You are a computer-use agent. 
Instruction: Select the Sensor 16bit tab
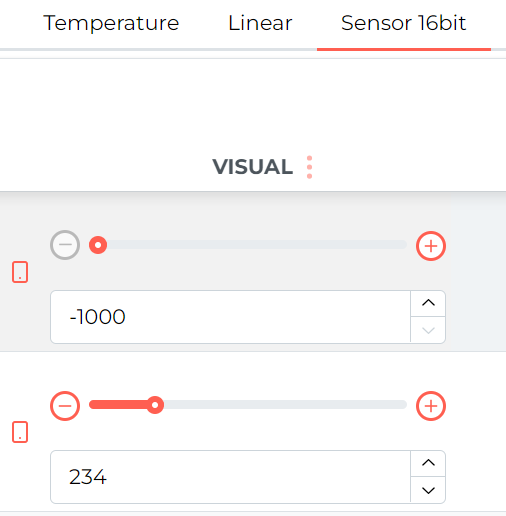pos(404,23)
